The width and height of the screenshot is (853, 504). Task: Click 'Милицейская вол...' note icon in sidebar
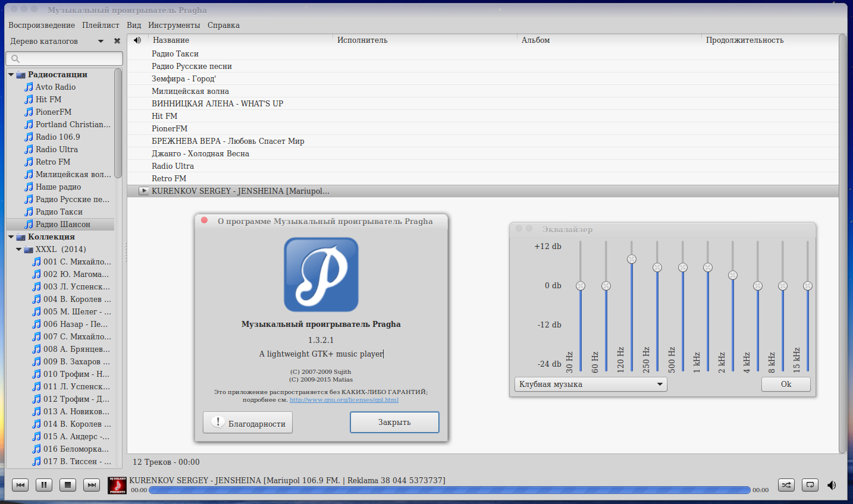29,174
